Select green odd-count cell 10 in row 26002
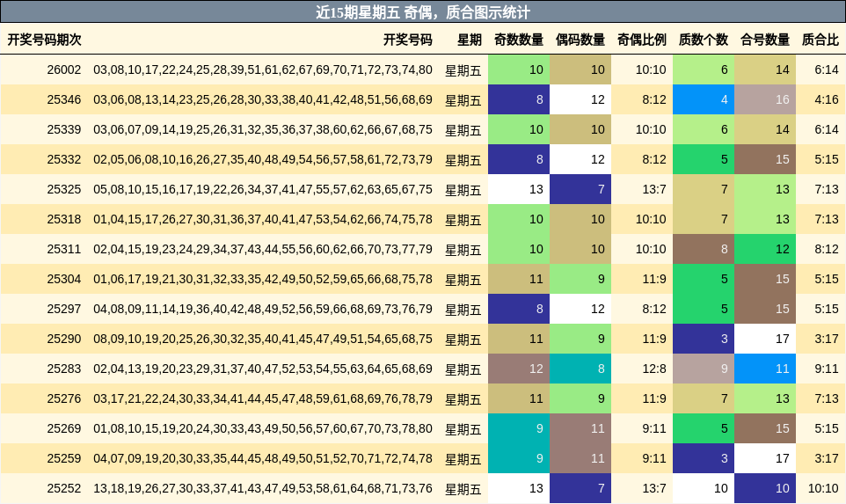Screen dimensions: 846x504 click(x=519, y=69)
